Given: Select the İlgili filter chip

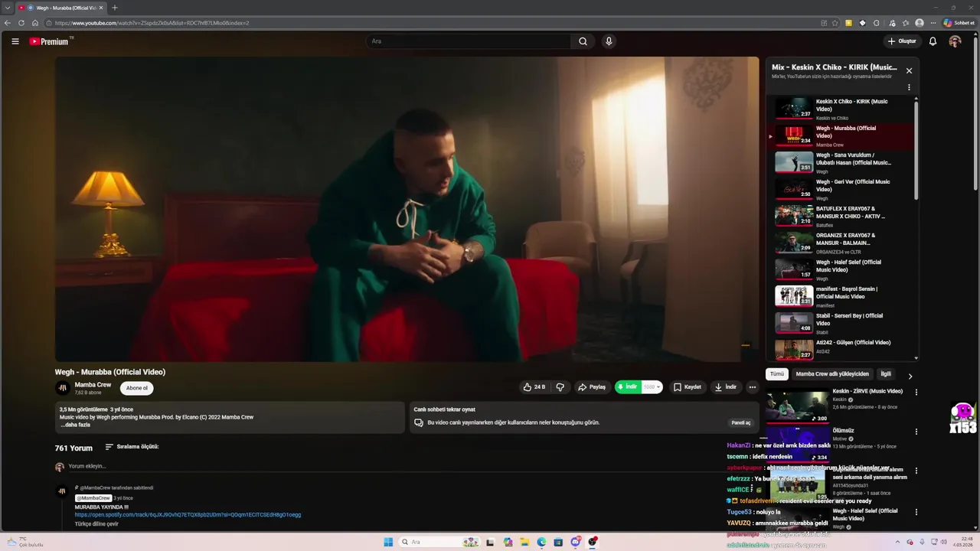Looking at the screenshot, I should [886, 374].
